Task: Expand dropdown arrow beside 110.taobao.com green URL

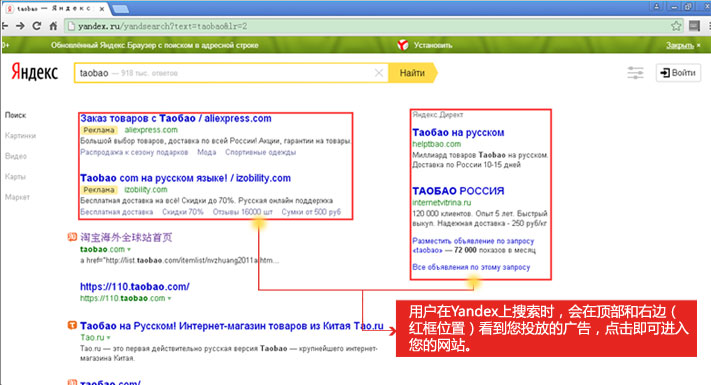Action: tap(169, 298)
